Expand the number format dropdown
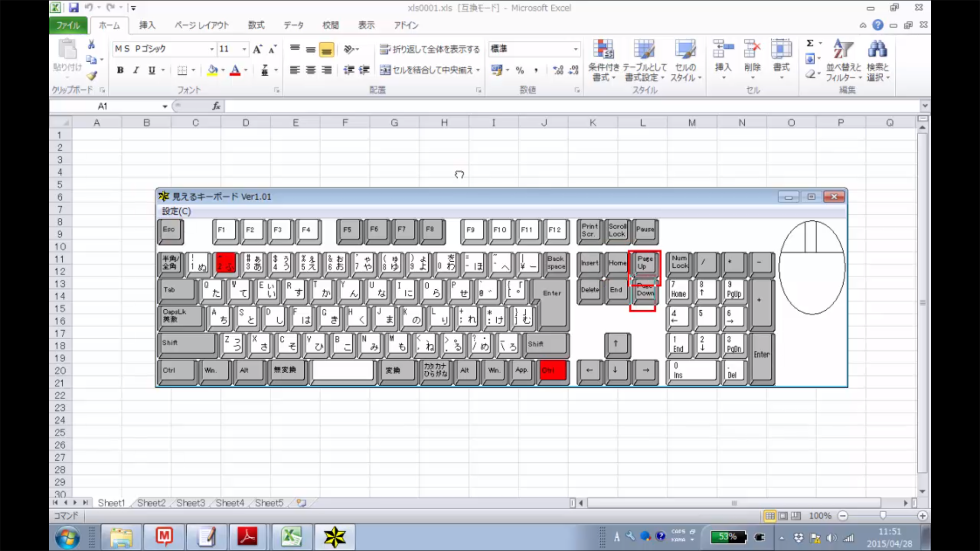 [575, 49]
